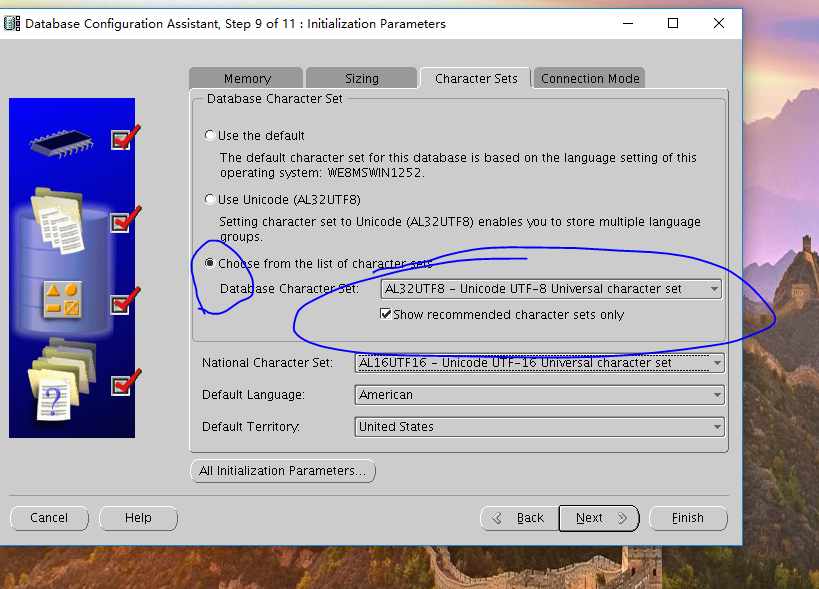
Task: Select the Character Sets tab
Action: (476, 78)
